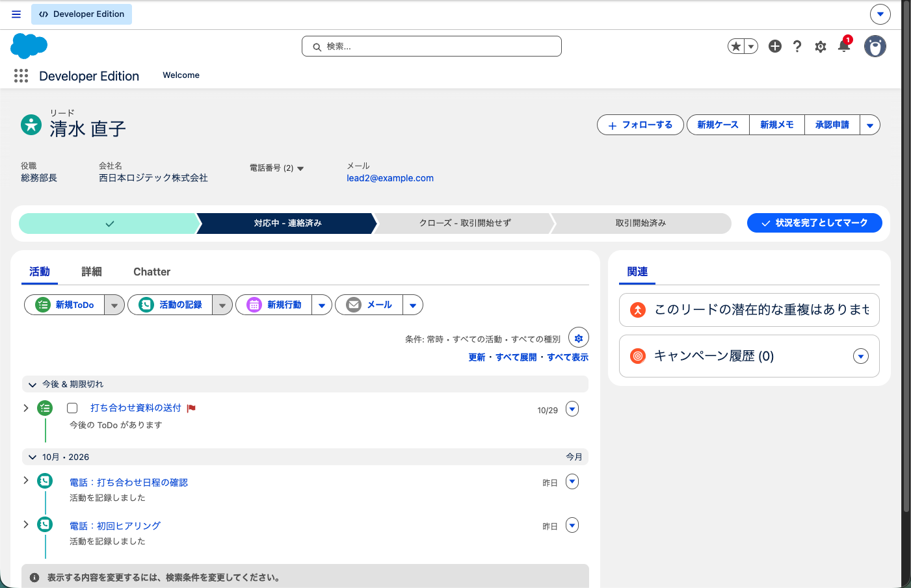The height and width of the screenshot is (588, 911).
Task: Expand the 新規ToDo dropdown arrow
Action: pyautogui.click(x=114, y=305)
